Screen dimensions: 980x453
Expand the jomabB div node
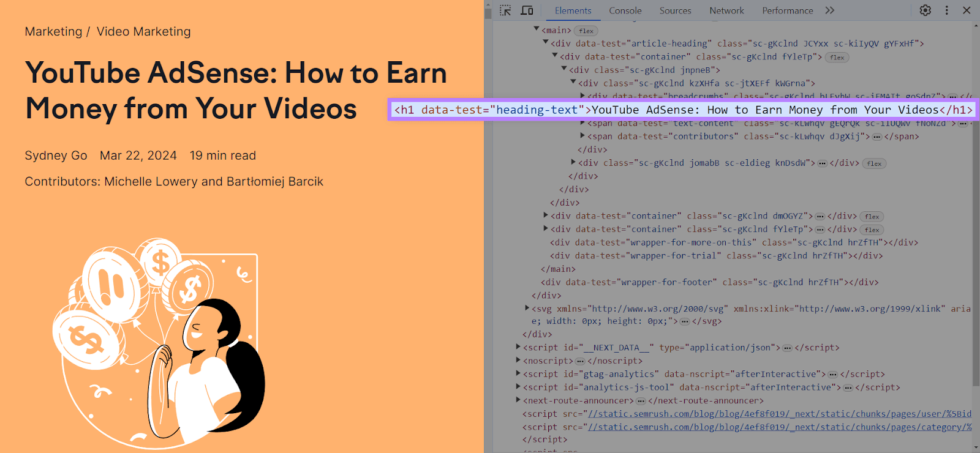click(x=573, y=162)
